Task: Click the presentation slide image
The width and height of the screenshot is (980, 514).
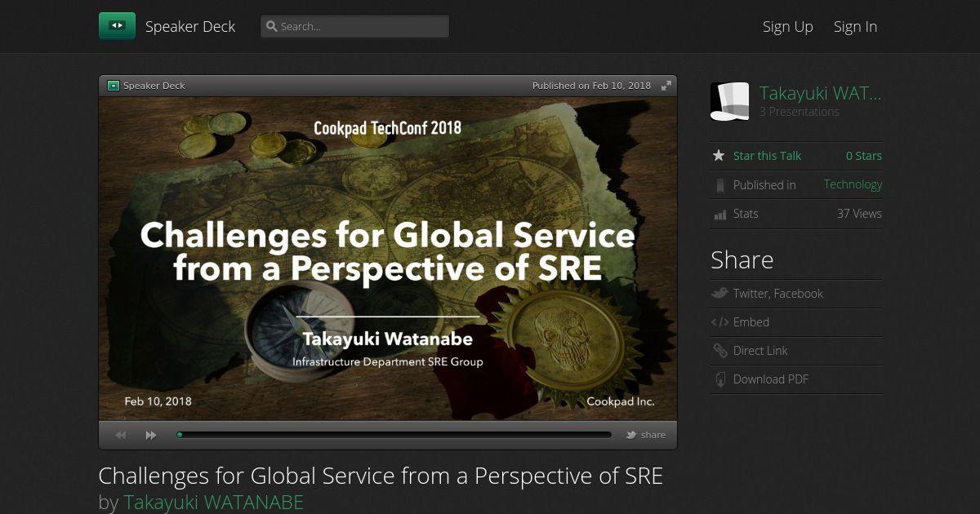Action: click(388, 259)
